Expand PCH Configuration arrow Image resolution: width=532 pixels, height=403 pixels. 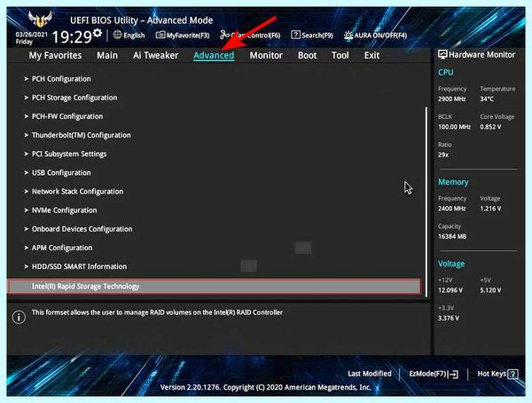pos(26,79)
